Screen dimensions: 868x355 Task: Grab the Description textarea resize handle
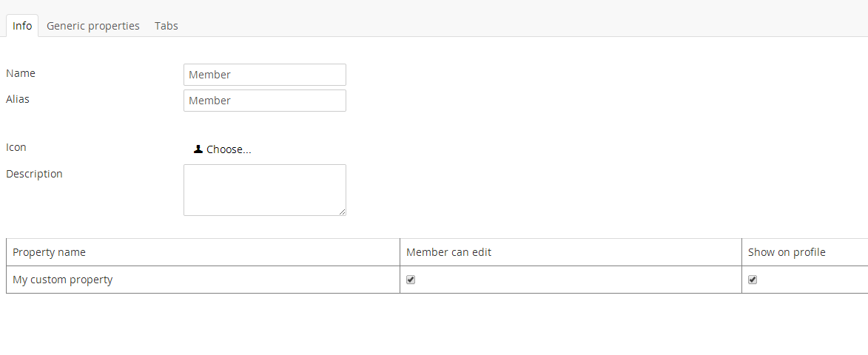[x=343, y=212]
